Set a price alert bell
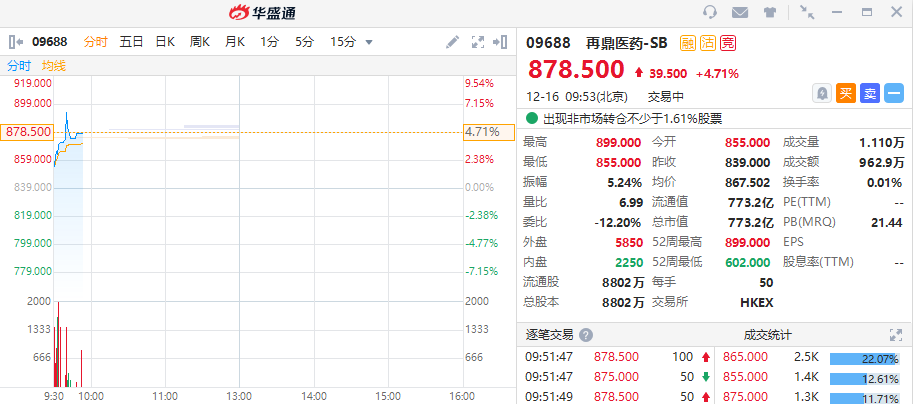The width and height of the screenshot is (913, 404). click(821, 93)
